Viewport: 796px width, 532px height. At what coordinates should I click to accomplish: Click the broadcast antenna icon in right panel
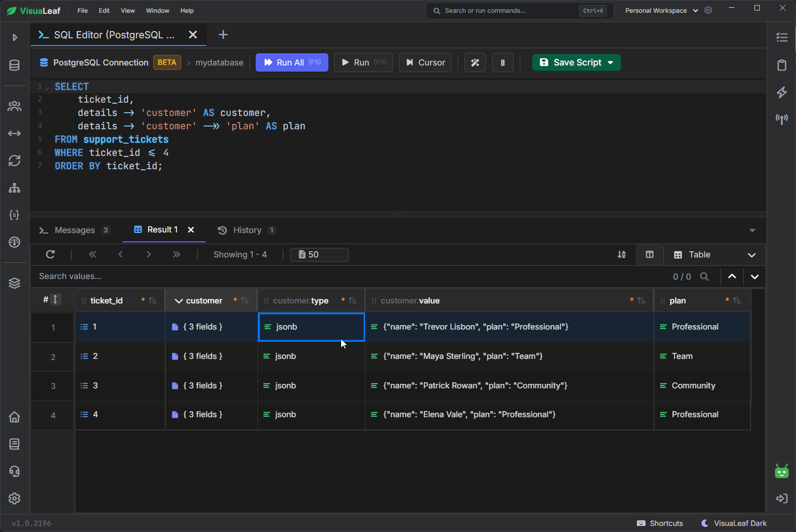tap(782, 119)
